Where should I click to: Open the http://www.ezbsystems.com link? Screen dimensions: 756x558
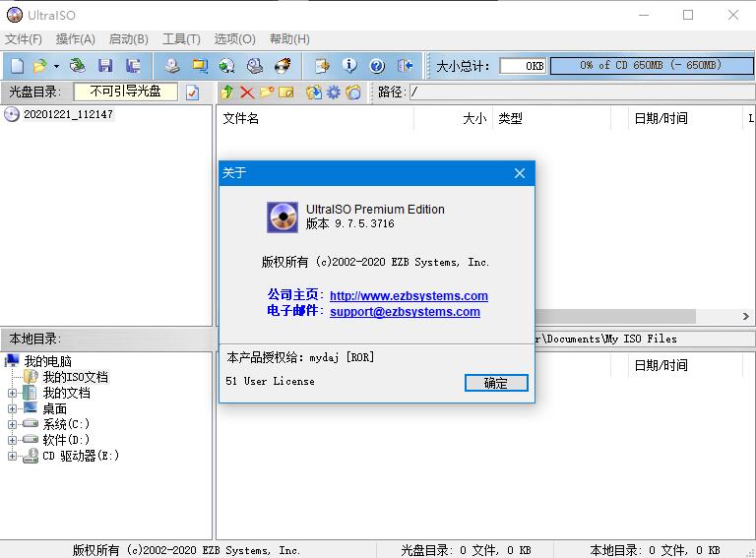409,295
